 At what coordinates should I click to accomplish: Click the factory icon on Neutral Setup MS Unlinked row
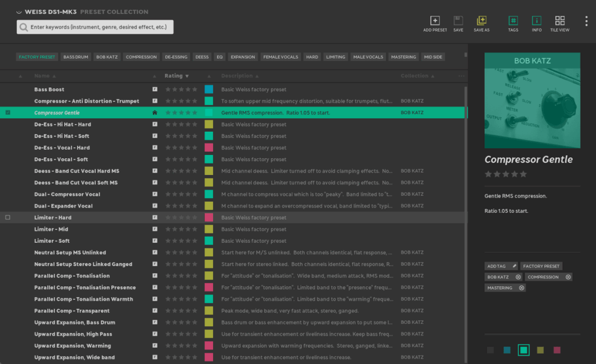tap(155, 252)
